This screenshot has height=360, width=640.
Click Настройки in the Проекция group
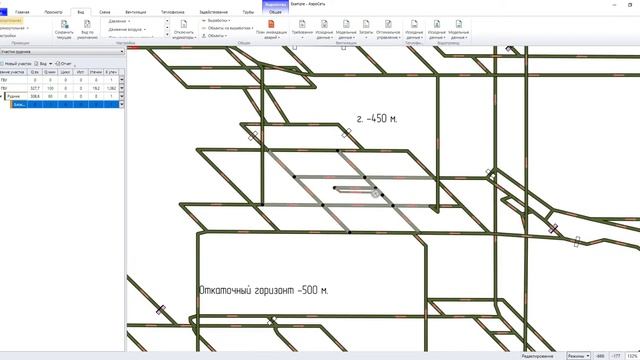(8, 36)
